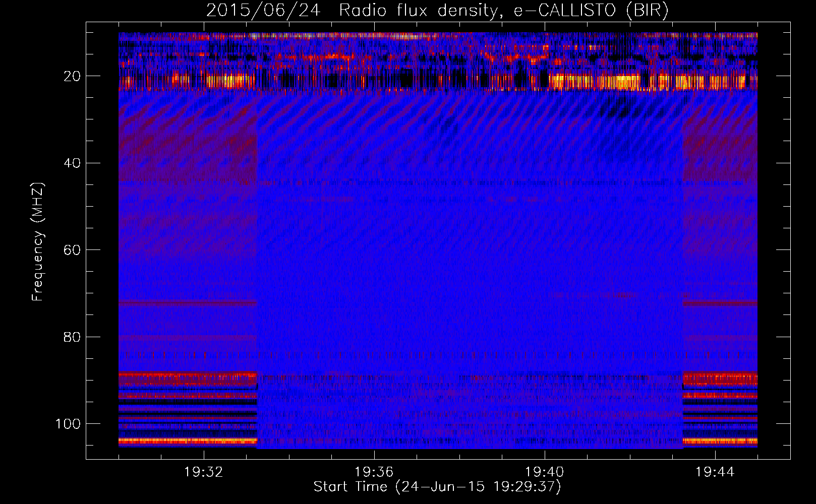Click the "Frequency (MHZ)" axis label

38,241
